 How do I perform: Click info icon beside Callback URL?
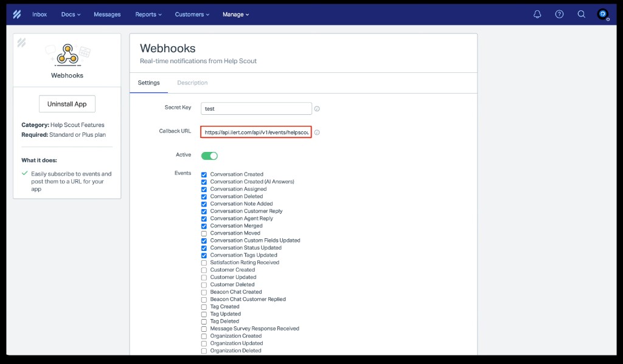[x=317, y=132]
